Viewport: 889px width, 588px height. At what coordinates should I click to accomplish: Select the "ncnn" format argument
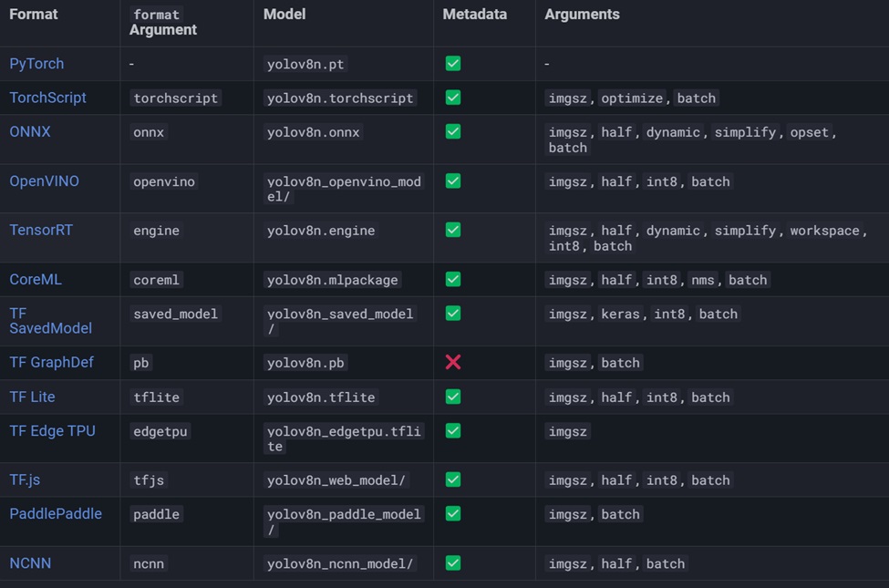149,563
